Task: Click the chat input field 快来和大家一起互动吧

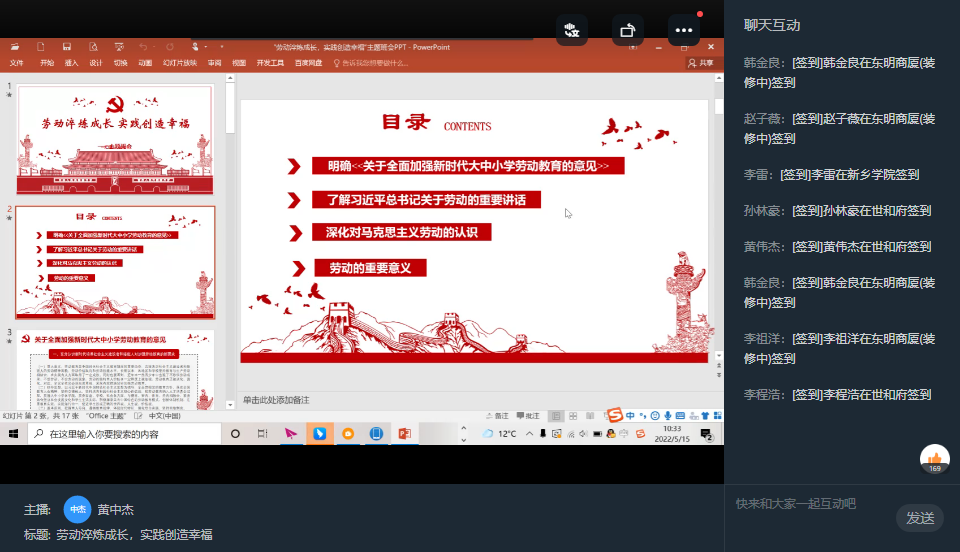Action: (810, 504)
